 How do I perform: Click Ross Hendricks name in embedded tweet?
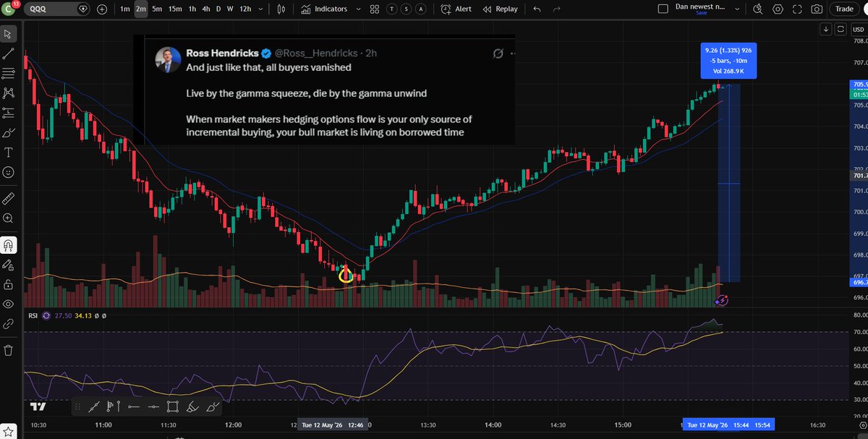coord(222,53)
